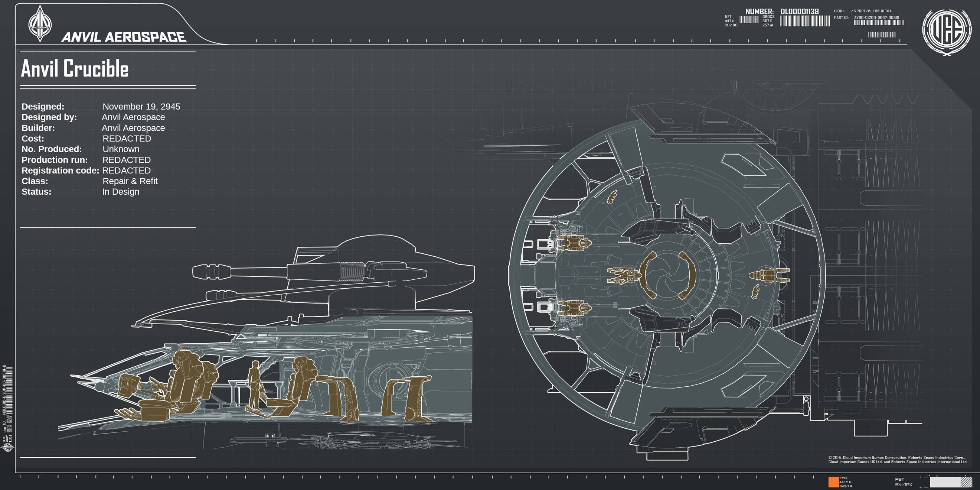Click the large barcode under DL00001138

click(x=805, y=21)
